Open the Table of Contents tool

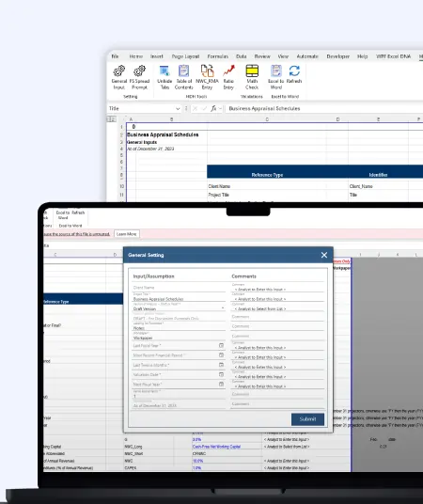184,77
